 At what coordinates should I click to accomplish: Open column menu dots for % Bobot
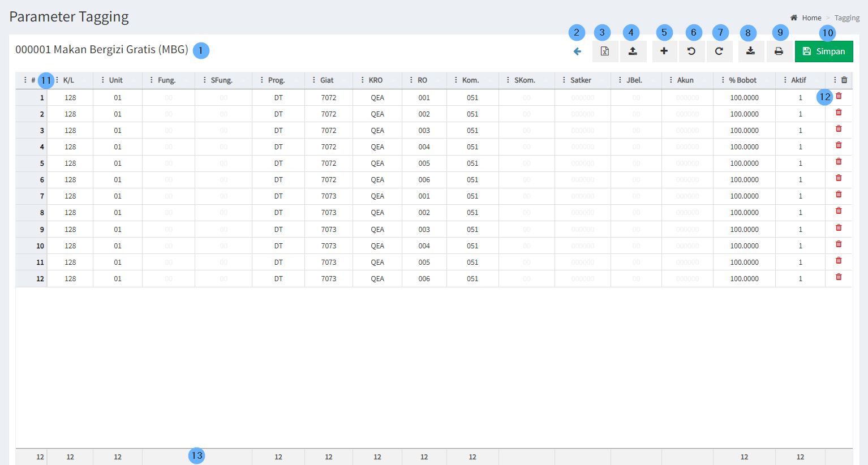[723, 80]
